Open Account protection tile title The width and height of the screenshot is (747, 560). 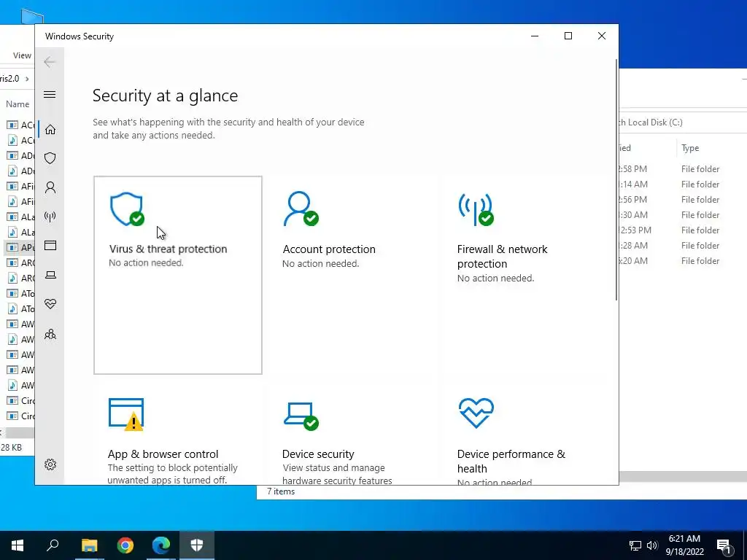pyautogui.click(x=329, y=249)
